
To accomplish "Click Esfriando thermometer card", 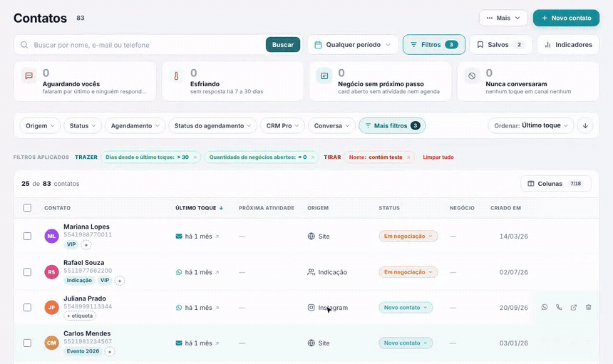I will [x=232, y=82].
